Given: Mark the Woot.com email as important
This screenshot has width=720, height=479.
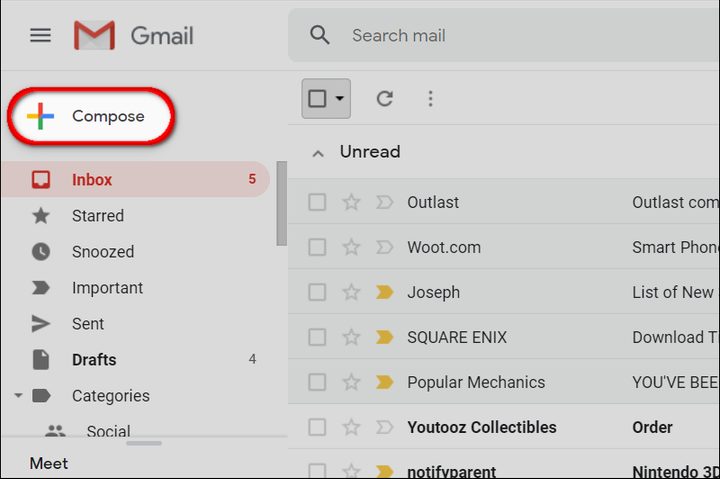Looking at the screenshot, I should coord(384,247).
